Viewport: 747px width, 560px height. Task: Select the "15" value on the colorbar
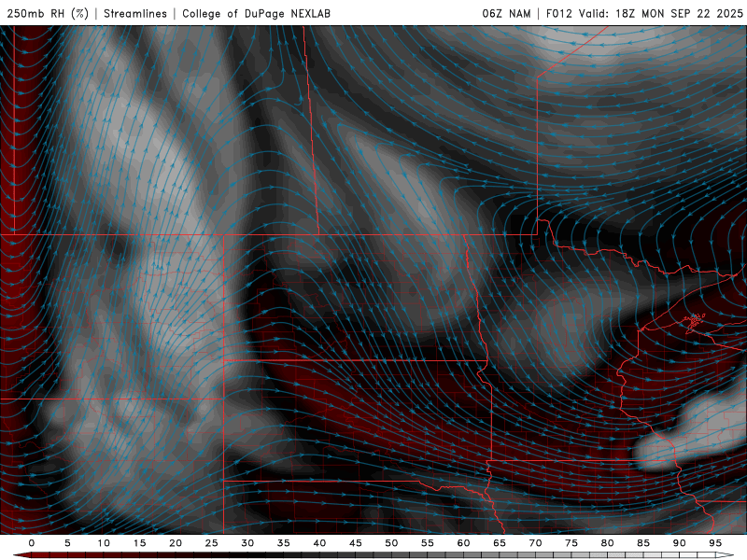point(139,543)
